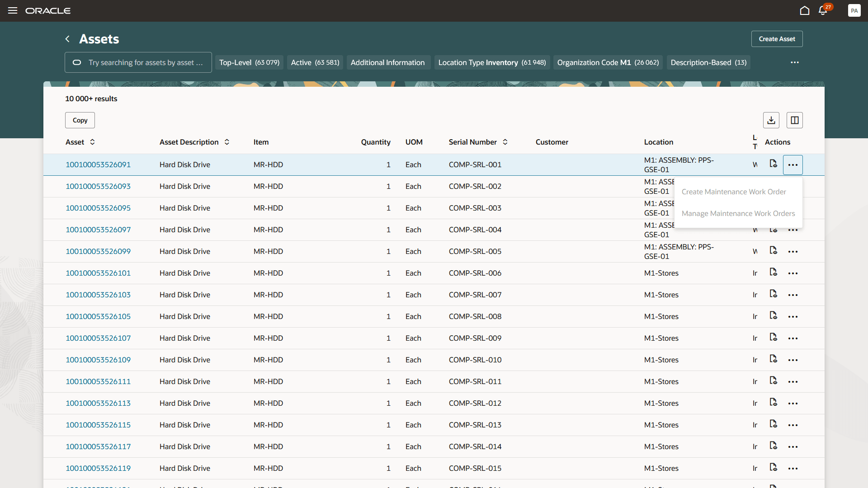This screenshot has height=488, width=868.
Task: Open document icon for COMP-SRL-014 row
Action: pos(774,446)
